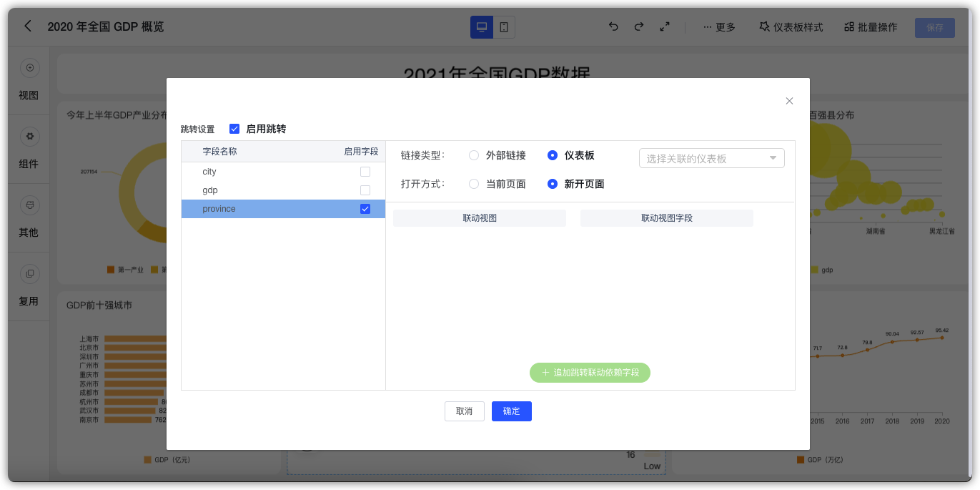Click the 启用字段 column header
Image resolution: width=980 pixels, height=490 pixels.
pyautogui.click(x=361, y=152)
